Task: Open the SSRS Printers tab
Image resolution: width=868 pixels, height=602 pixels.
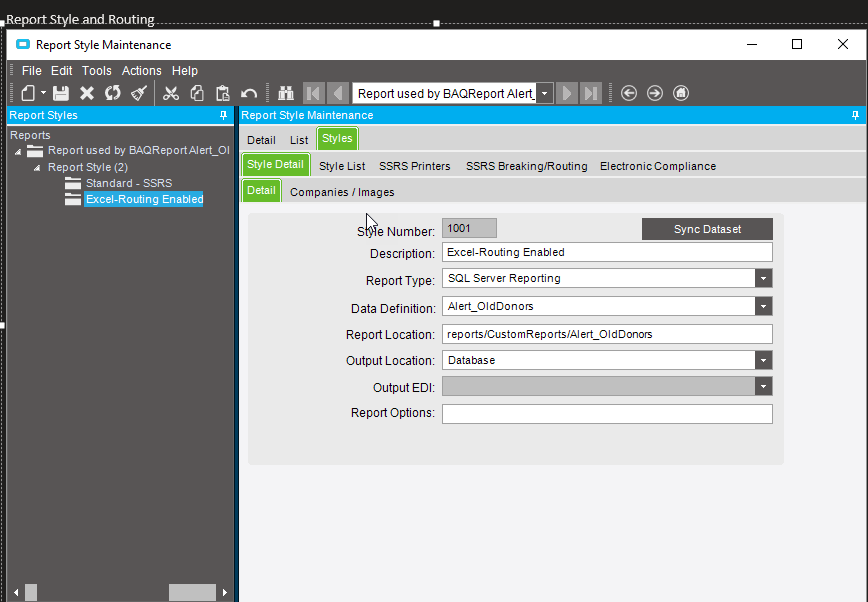Action: pyautogui.click(x=415, y=166)
